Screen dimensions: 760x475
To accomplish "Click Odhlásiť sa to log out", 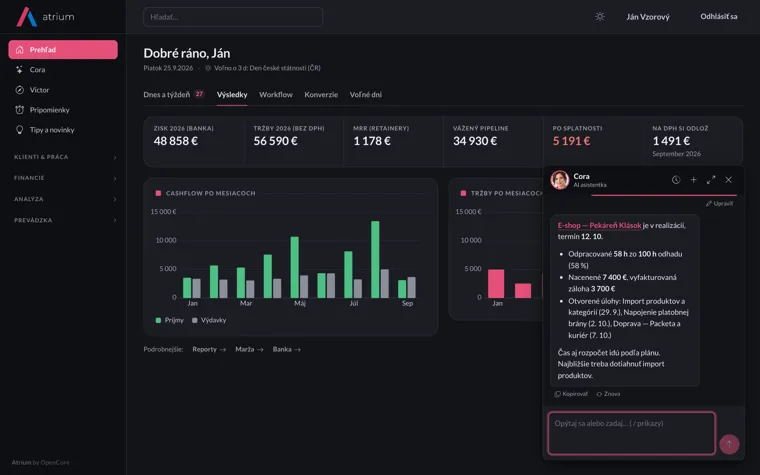I will [718, 16].
